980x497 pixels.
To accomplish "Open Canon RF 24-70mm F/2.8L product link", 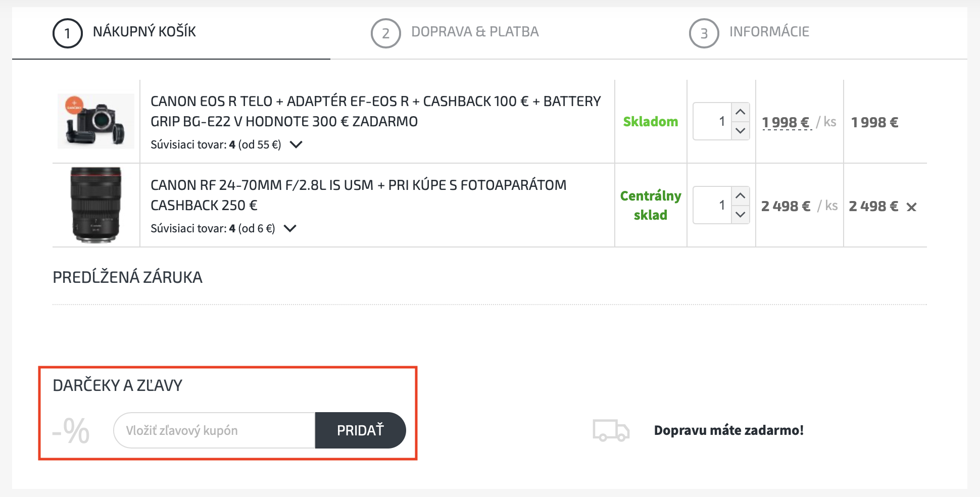I will 358,195.
